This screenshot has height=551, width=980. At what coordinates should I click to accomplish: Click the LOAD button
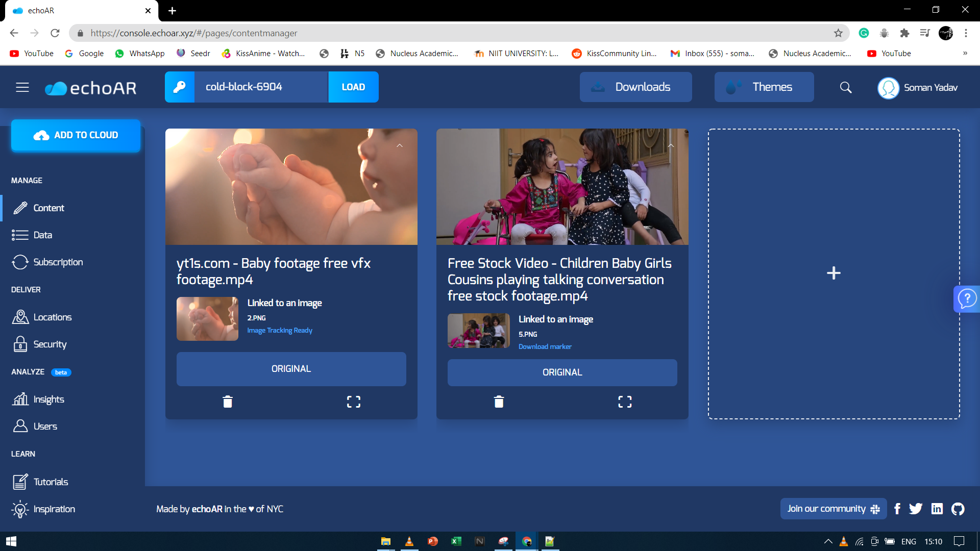(353, 86)
